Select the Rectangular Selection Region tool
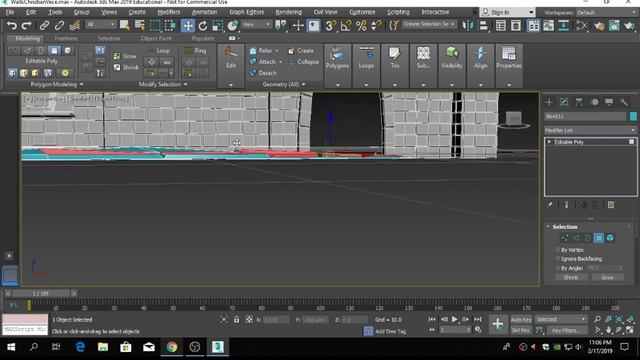Image resolution: width=640 pixels, height=360 pixels. point(155,26)
